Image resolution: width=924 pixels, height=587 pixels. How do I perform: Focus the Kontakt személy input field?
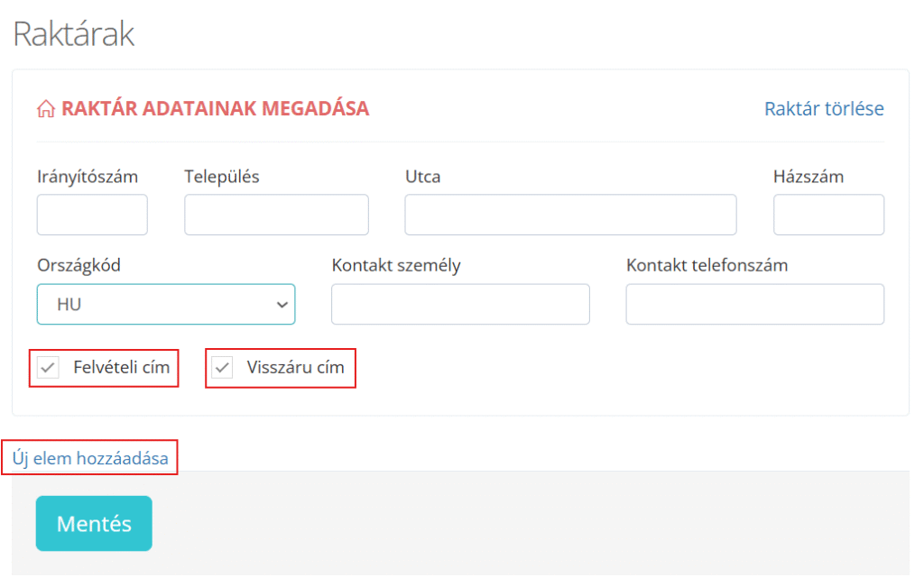click(460, 305)
